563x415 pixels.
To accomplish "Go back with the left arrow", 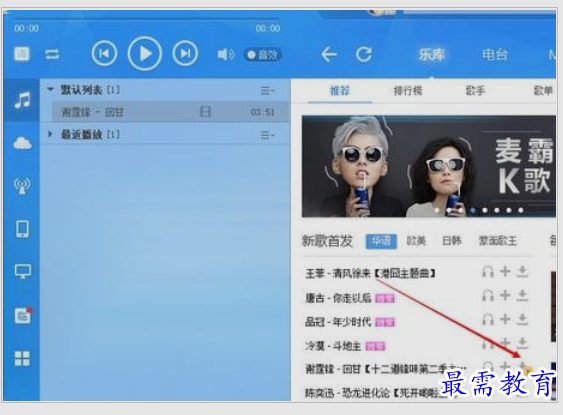I will pos(329,55).
